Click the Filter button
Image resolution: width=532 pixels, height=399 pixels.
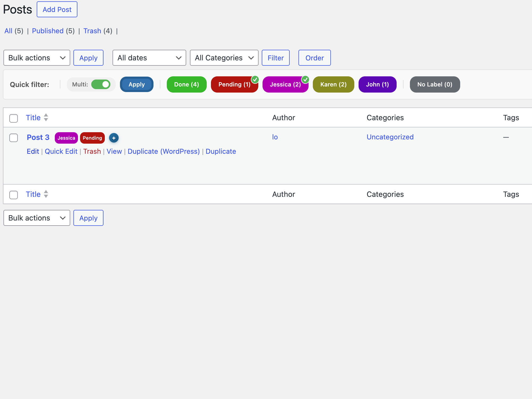[x=276, y=58]
